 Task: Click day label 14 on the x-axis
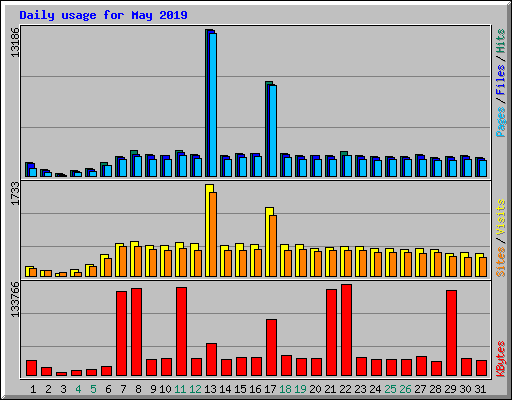coord(225,389)
